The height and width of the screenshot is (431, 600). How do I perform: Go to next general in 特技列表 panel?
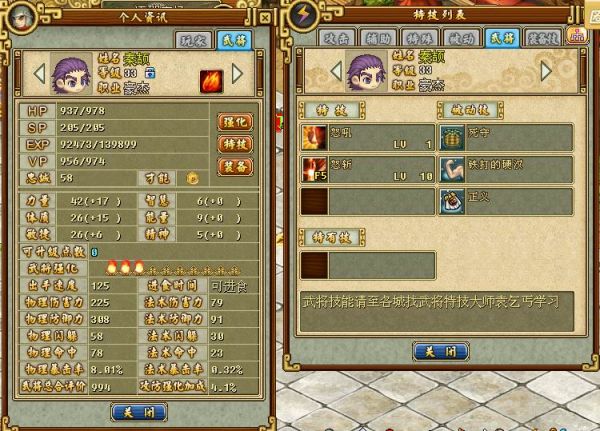(546, 71)
